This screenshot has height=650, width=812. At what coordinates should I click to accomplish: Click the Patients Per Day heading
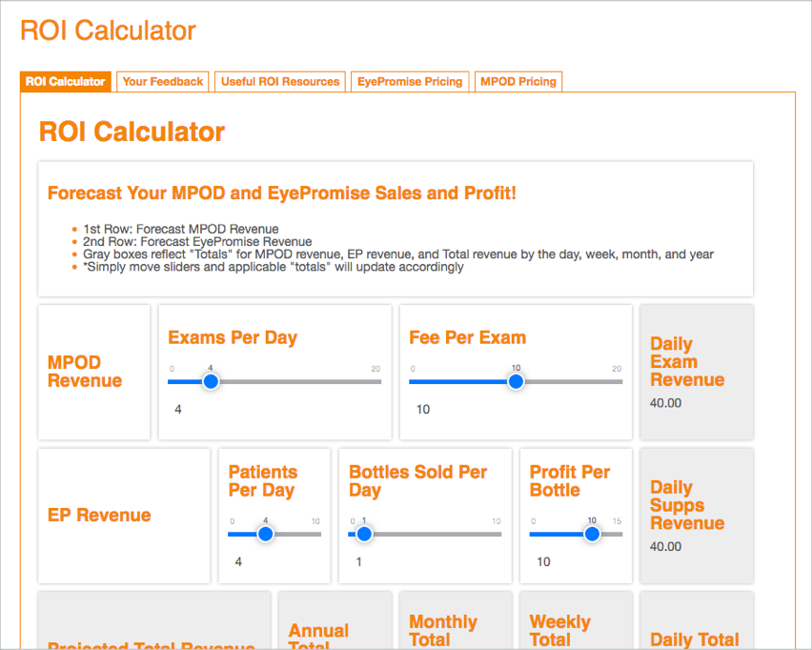click(262, 480)
